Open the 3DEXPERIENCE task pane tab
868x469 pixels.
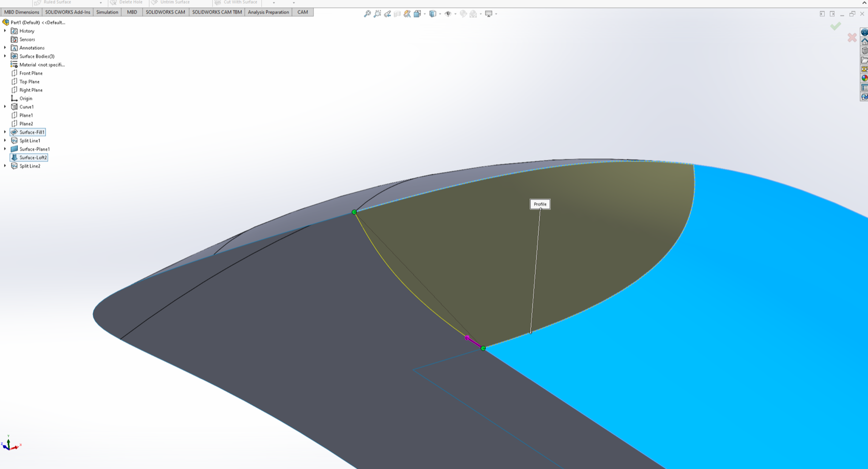[864, 32]
